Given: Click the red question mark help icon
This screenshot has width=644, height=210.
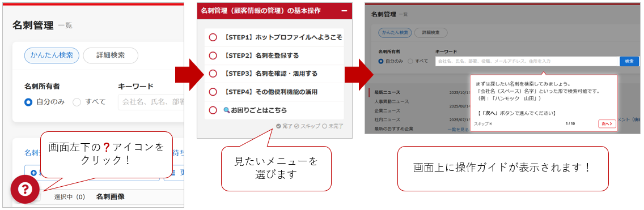Looking at the screenshot, I should [25, 189].
